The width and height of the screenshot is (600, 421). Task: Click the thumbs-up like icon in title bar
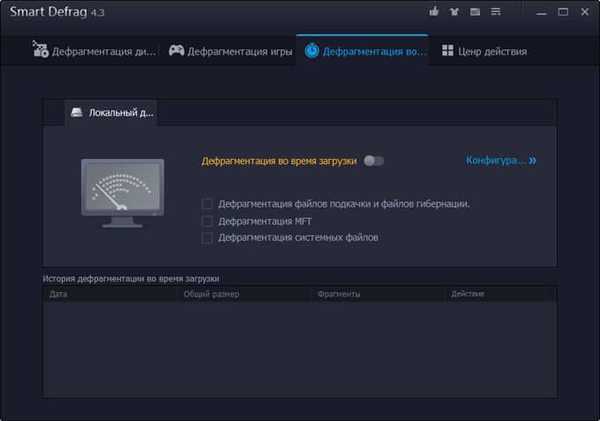(434, 13)
